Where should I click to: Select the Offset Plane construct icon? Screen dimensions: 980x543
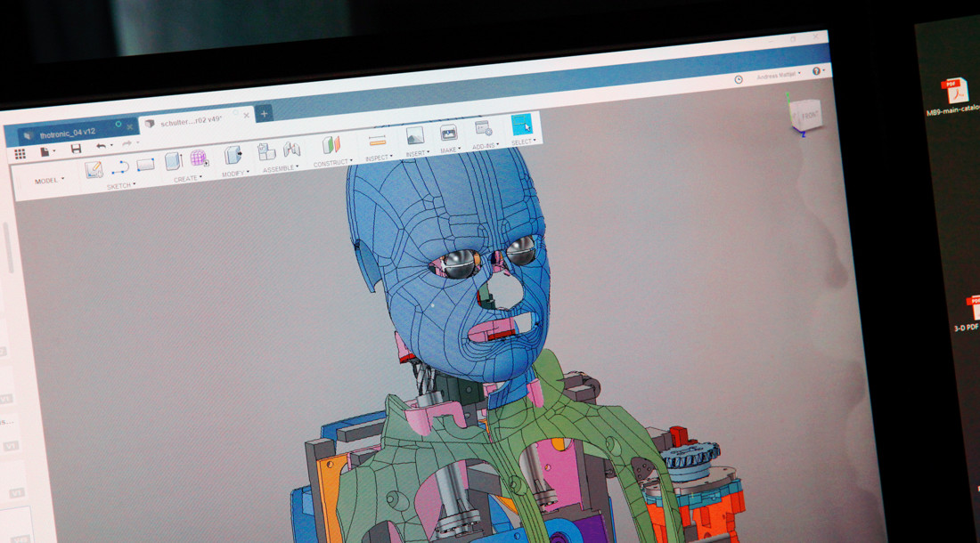pyautogui.click(x=331, y=145)
